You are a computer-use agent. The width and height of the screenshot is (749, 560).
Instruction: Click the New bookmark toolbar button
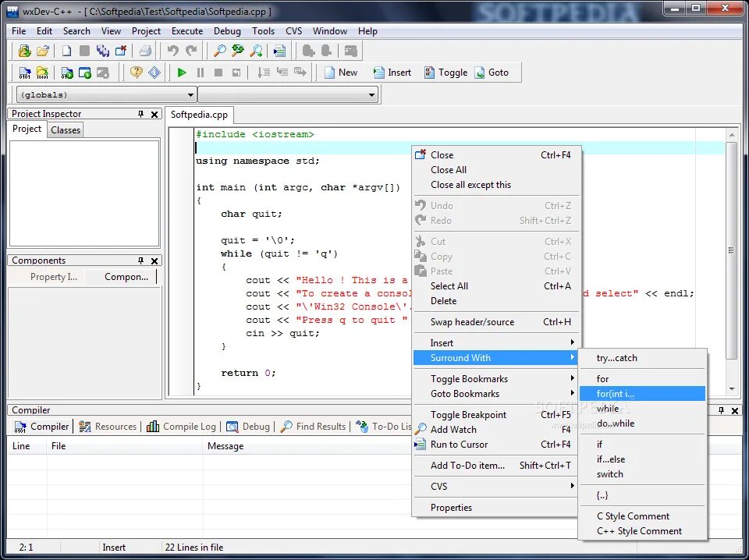point(341,73)
